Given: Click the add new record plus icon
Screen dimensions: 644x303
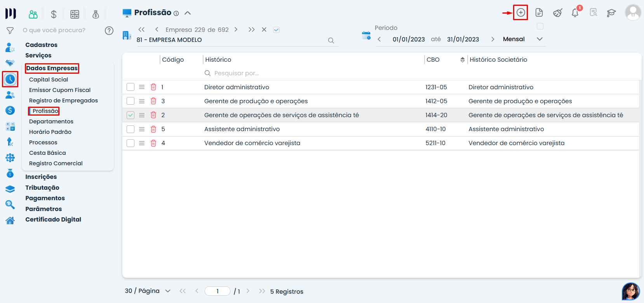Looking at the screenshot, I should [520, 12].
